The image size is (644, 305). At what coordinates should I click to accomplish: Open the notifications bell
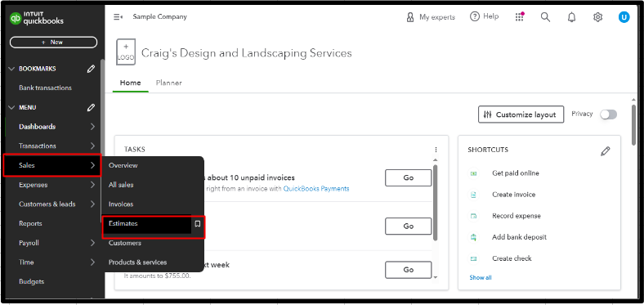coord(571,17)
